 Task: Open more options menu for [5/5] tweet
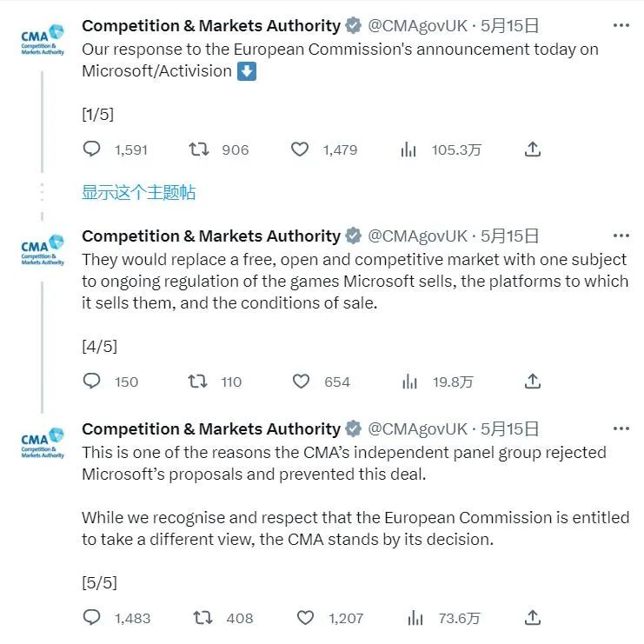click(621, 428)
